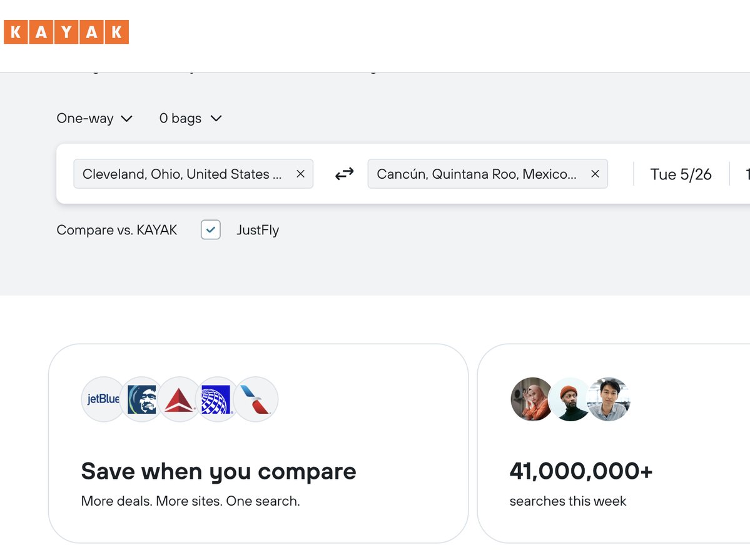Click the 'searches this week' text
This screenshot has width=750, height=560.
tap(568, 501)
